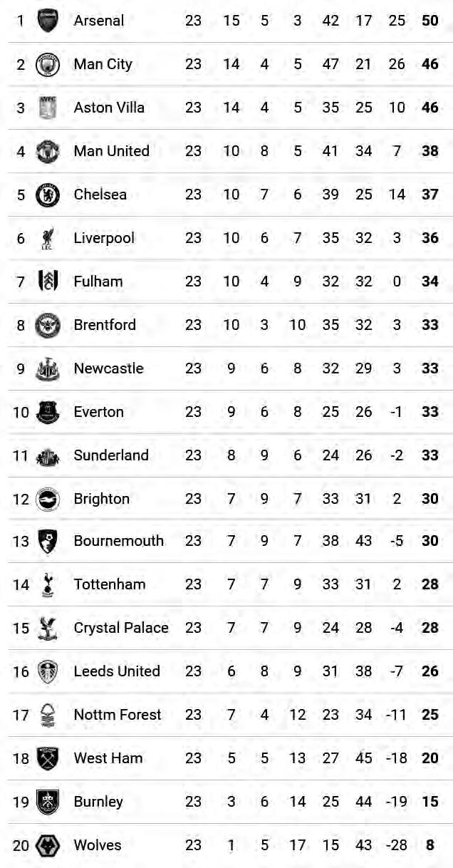The width and height of the screenshot is (453, 868).
Task: Click the Newcastle club crest
Action: (x=48, y=368)
